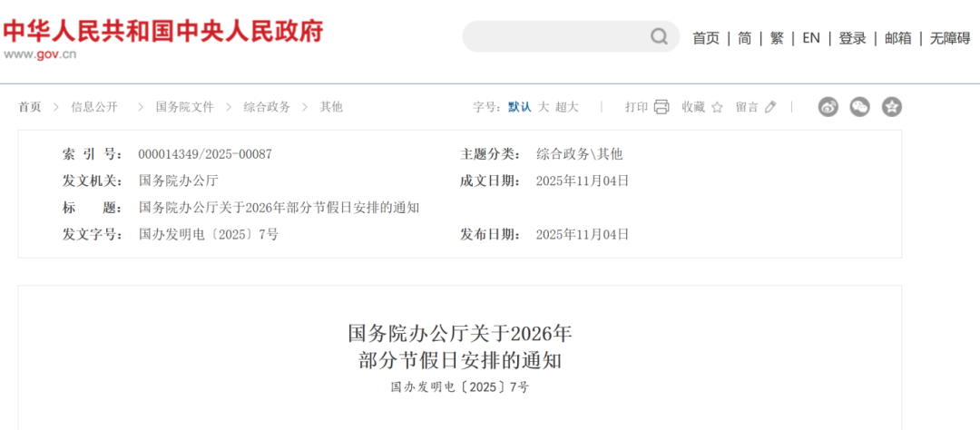Switch to simplified Chinese 简
This screenshot has width=980, height=430.
[x=744, y=38]
